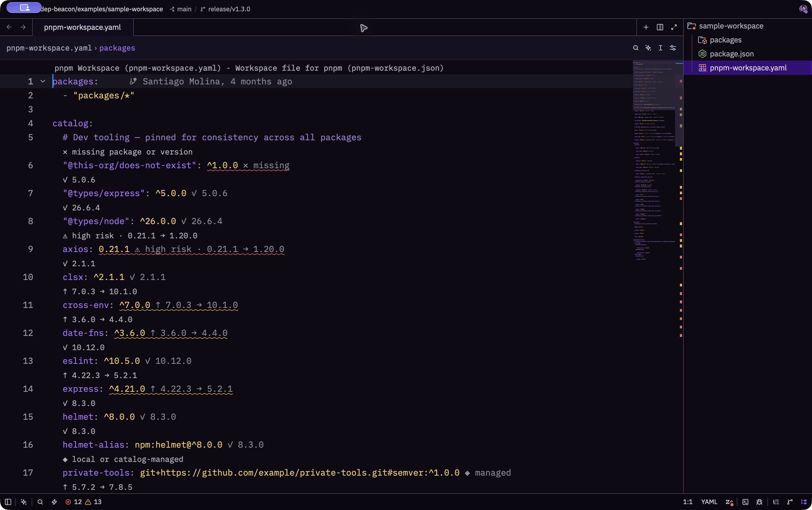The height and width of the screenshot is (510, 812).
Task: Click line number 9 in gutter
Action: (30, 249)
